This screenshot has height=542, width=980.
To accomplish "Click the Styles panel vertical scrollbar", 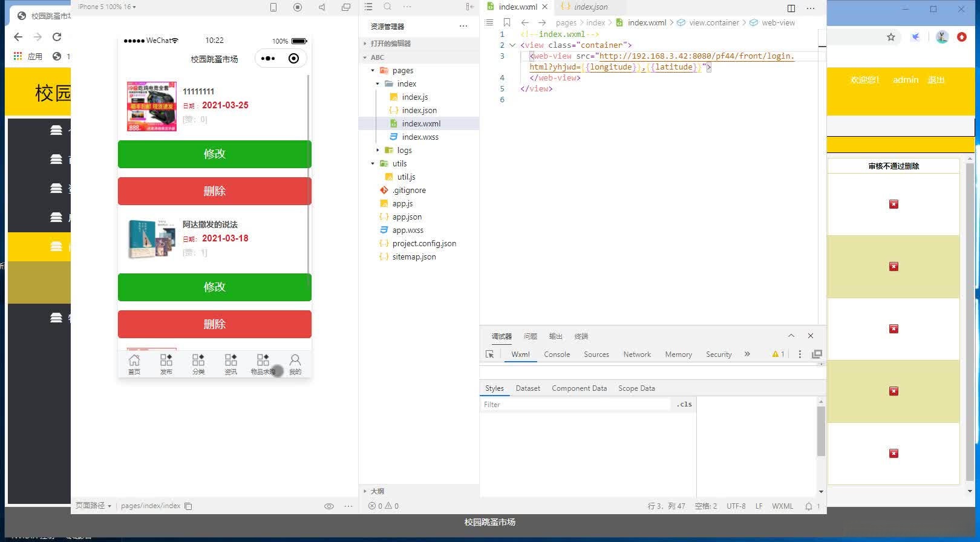I will point(821,431).
